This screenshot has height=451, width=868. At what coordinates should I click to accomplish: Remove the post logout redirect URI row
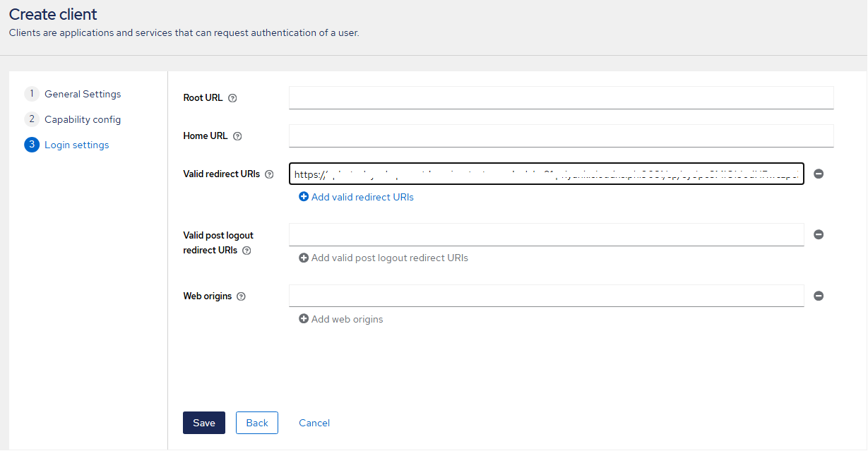(x=819, y=235)
